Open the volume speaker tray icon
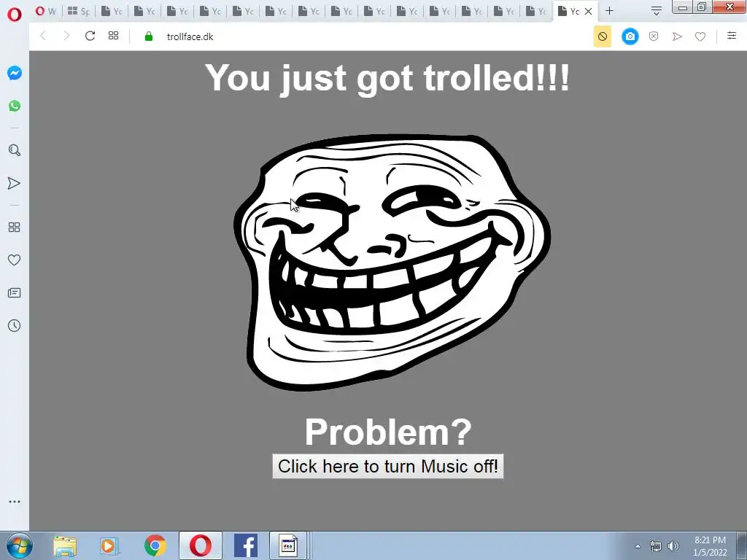The height and width of the screenshot is (560, 747). pyautogui.click(x=673, y=546)
